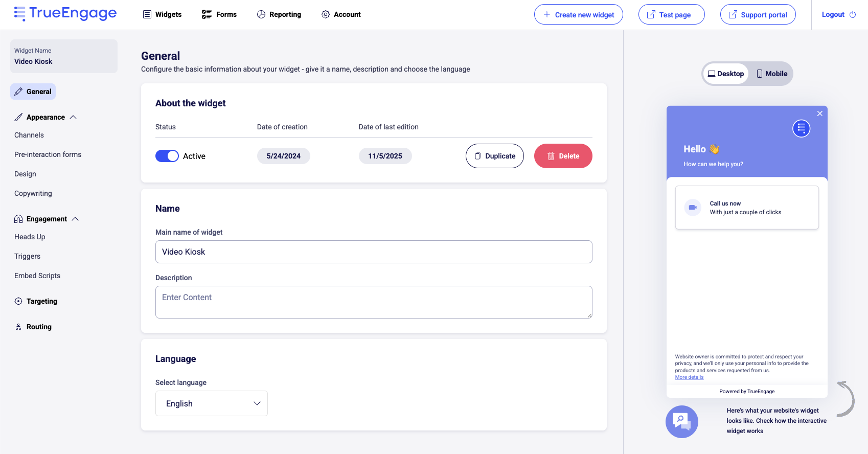Screen dimensions: 868x454
Task: Open the Select language dropdown
Action: [212, 403]
